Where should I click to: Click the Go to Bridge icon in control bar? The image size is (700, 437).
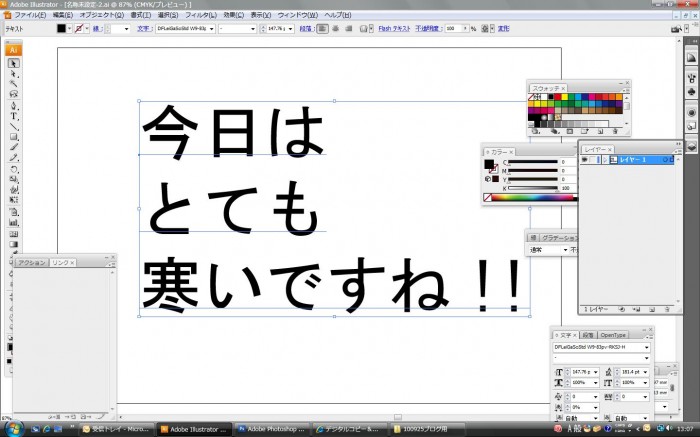coord(677,29)
